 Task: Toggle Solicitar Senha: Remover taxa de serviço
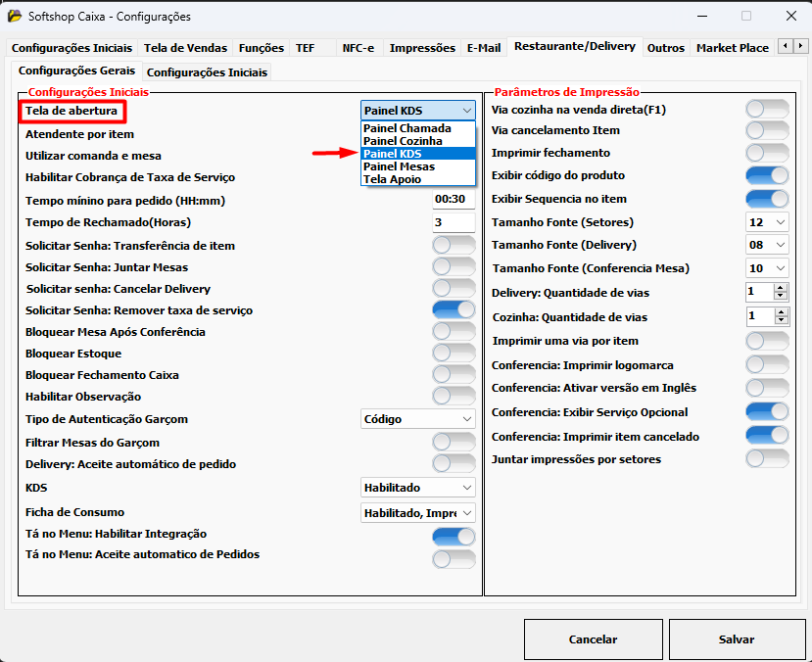tap(454, 309)
